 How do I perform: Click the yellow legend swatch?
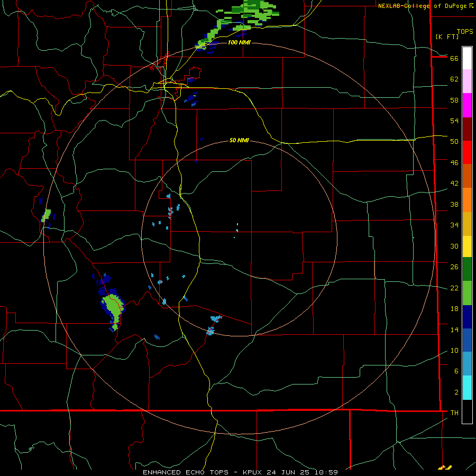(x=467, y=246)
